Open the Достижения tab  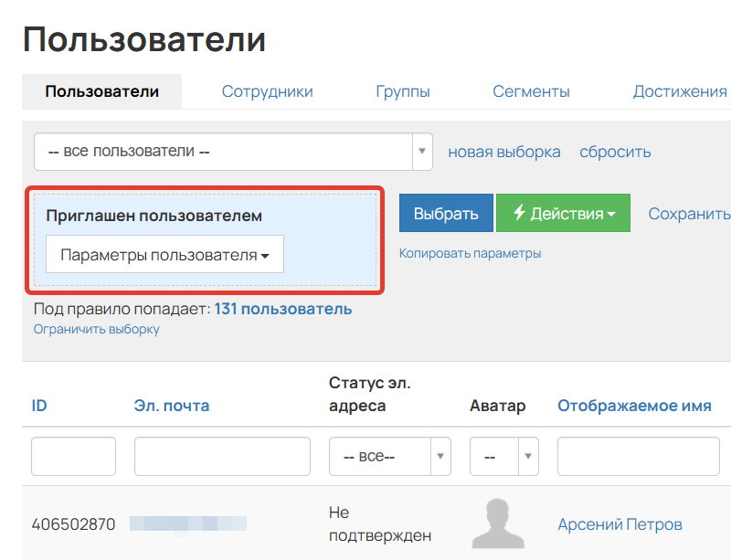point(680,91)
